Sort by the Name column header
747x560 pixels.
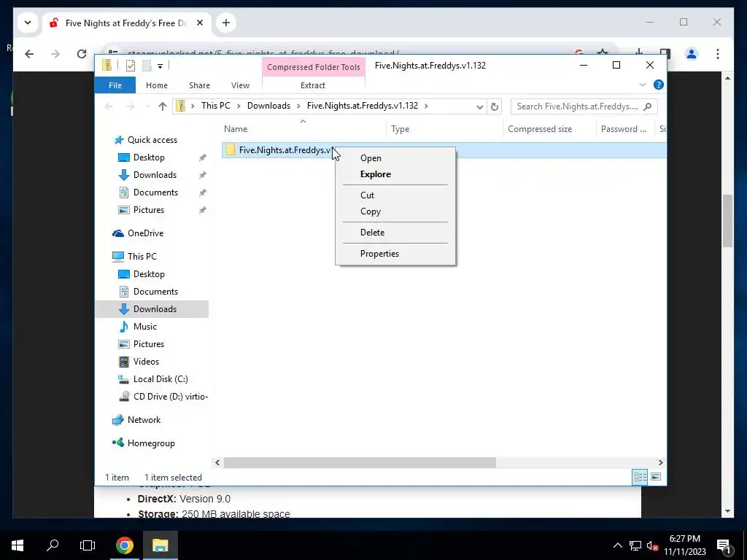236,129
